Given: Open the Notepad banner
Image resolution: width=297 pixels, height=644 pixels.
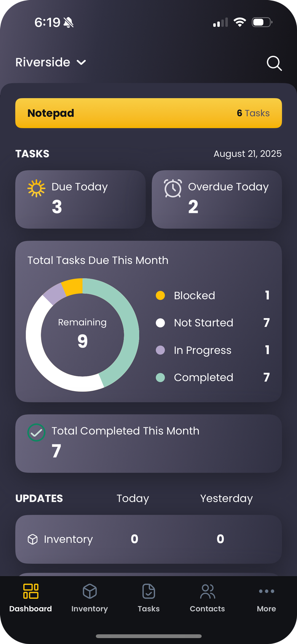Looking at the screenshot, I should click(148, 113).
